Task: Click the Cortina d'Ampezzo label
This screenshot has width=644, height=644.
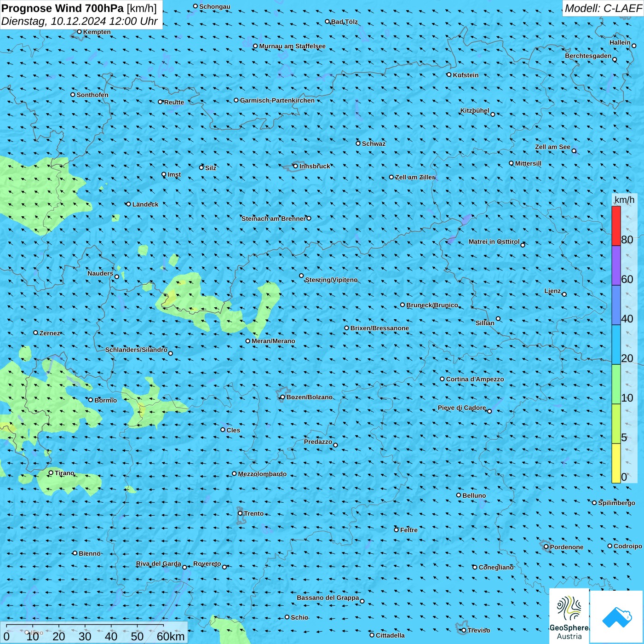Action: click(475, 379)
